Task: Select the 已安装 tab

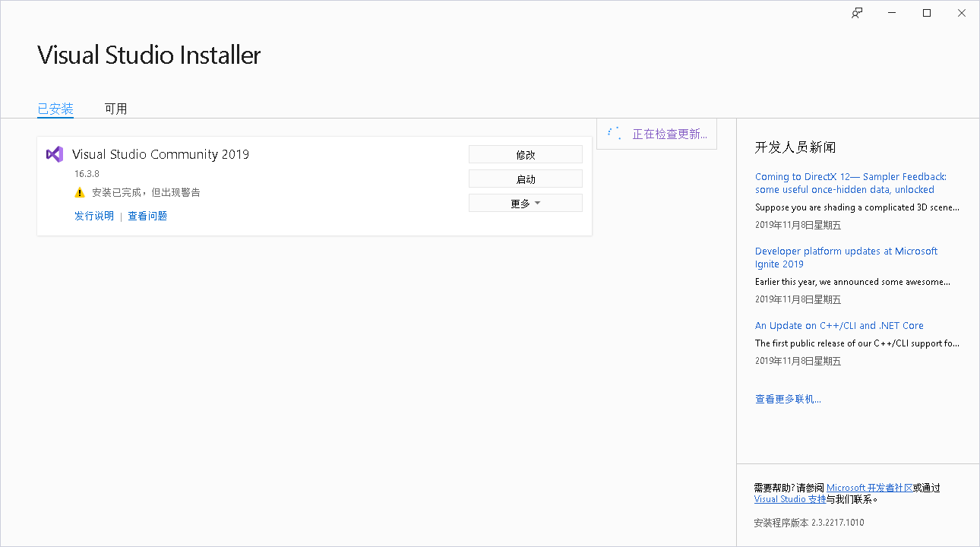Action: tap(55, 108)
